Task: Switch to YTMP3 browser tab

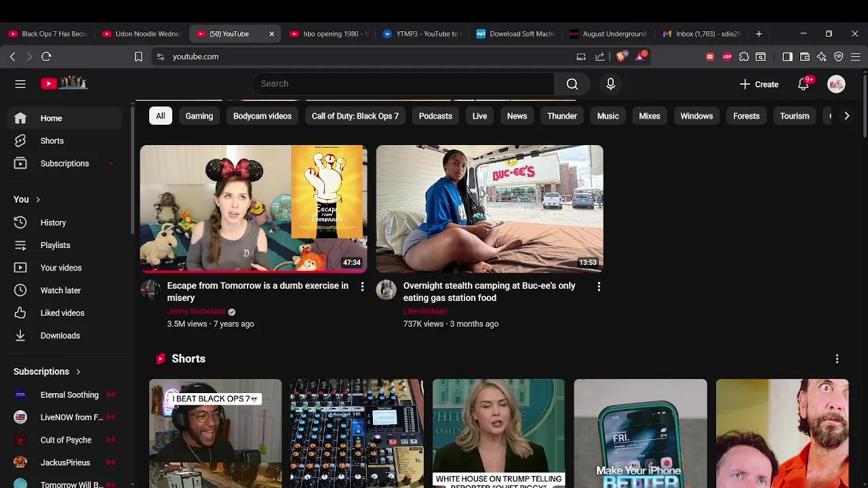Action: click(x=423, y=34)
